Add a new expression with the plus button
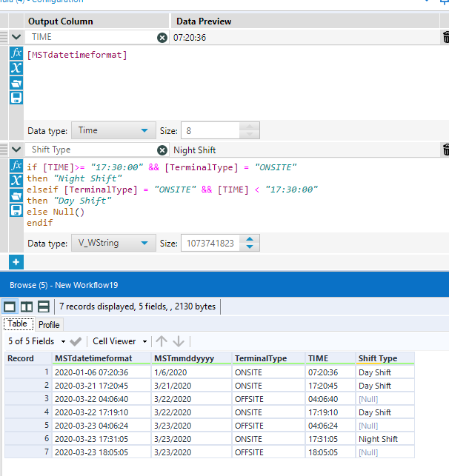Image resolution: width=449 pixels, height=476 pixels. click(16, 261)
